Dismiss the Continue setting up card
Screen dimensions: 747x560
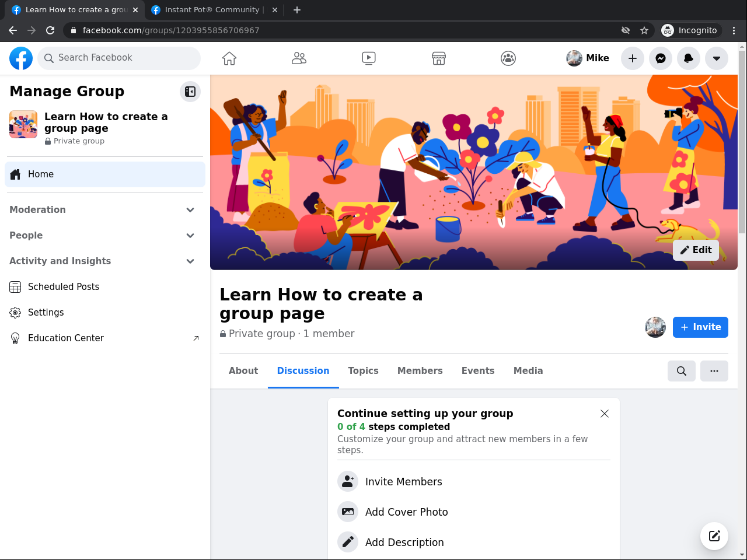tap(605, 414)
